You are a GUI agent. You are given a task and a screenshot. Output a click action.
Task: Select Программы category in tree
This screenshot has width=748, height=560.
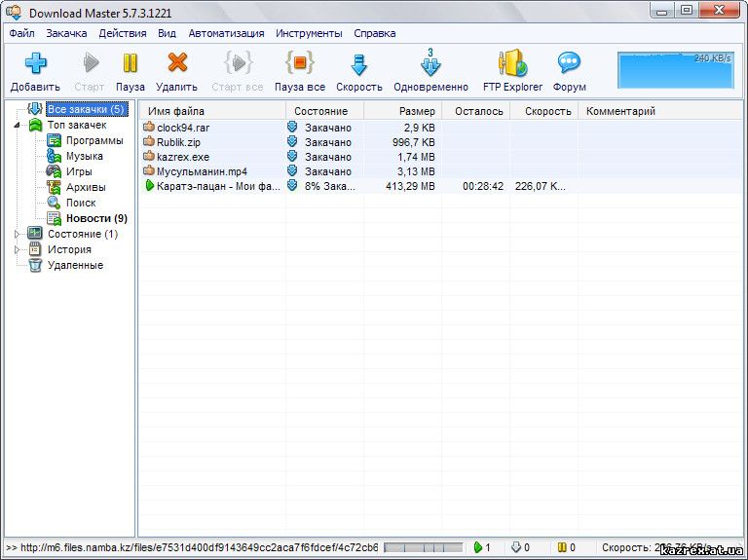click(94, 140)
